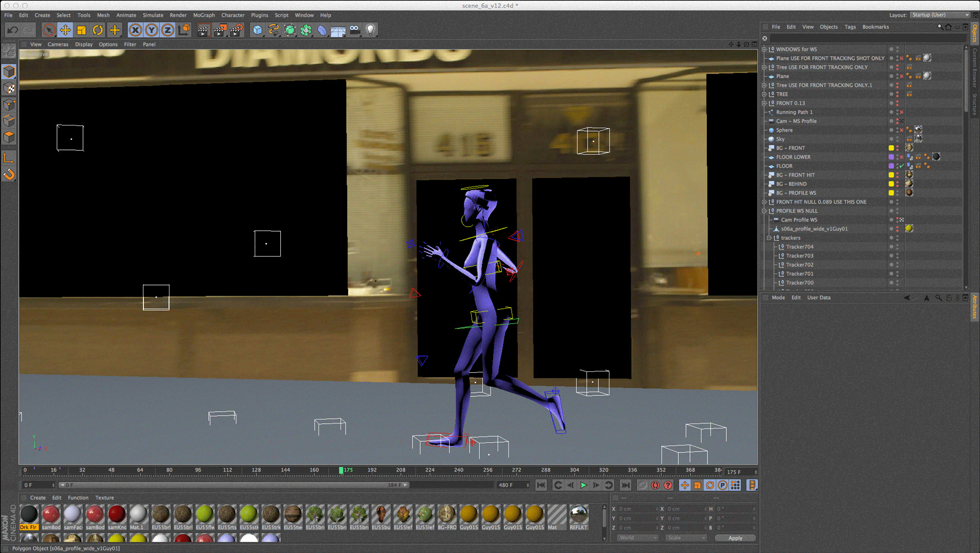Activate the Scale tool in top toolbar

coord(82,30)
